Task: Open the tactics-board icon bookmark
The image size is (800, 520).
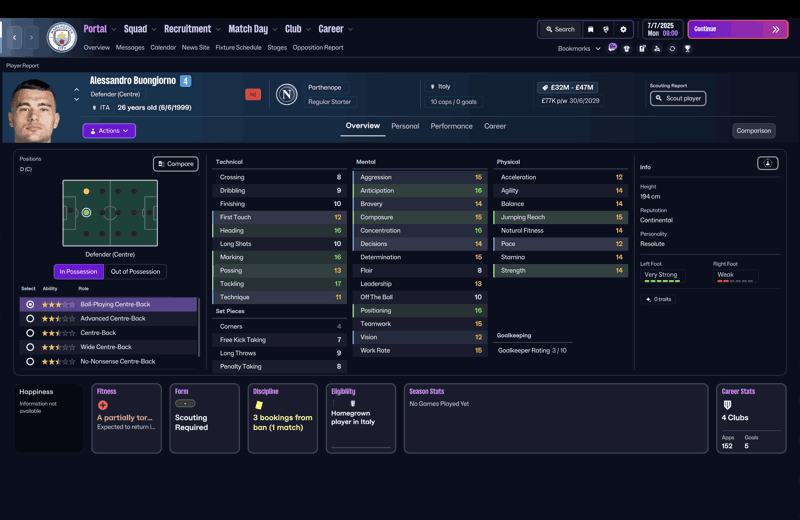Action: (x=657, y=48)
